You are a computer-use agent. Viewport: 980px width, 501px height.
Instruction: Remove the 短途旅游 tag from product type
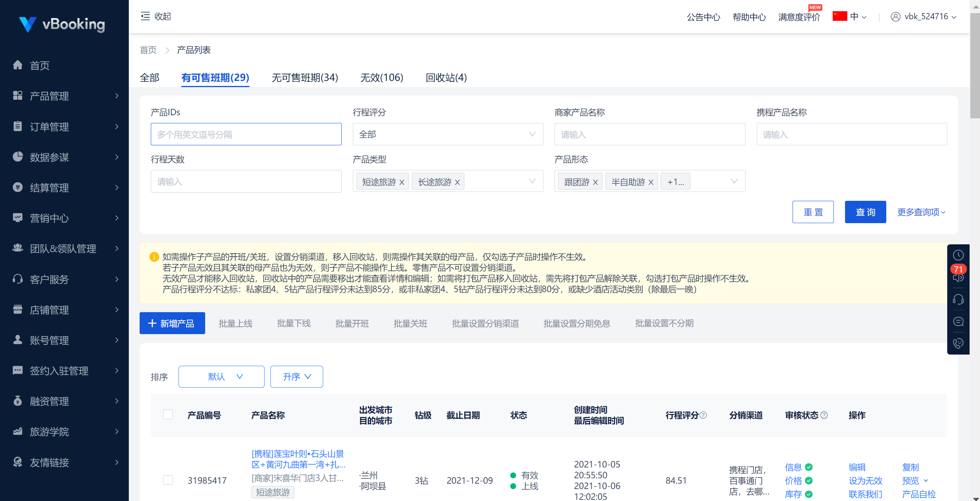click(x=402, y=182)
